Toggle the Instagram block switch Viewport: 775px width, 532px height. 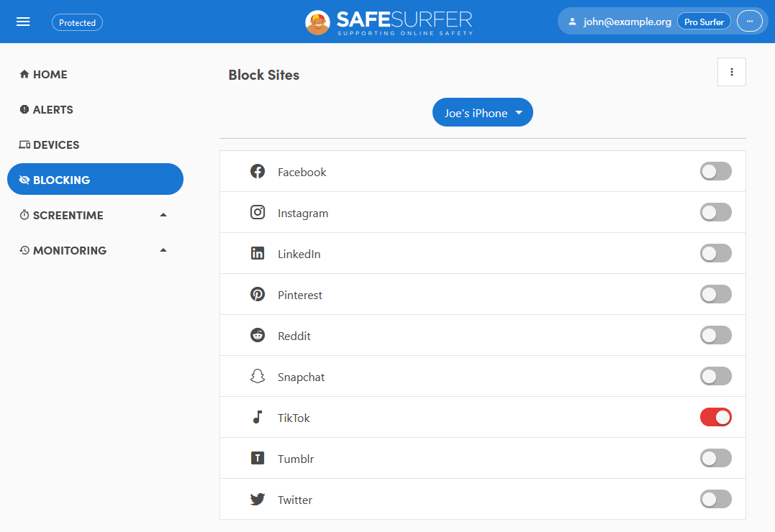716,212
